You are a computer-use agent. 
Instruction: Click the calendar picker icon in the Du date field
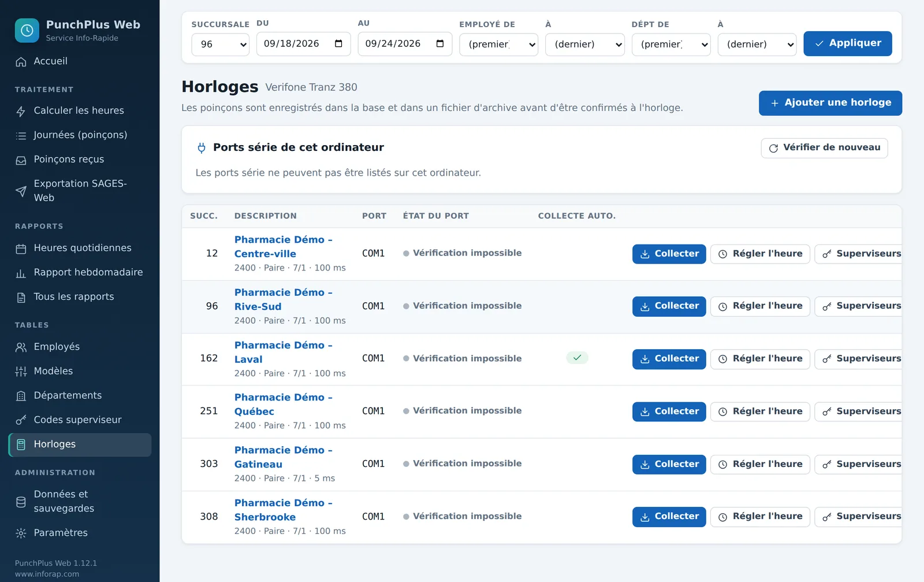(338, 43)
